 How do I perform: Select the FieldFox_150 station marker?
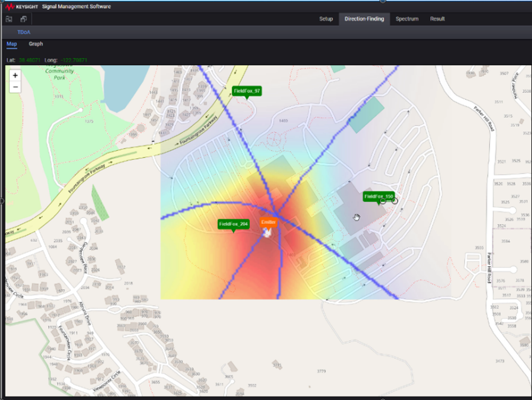(x=377, y=196)
